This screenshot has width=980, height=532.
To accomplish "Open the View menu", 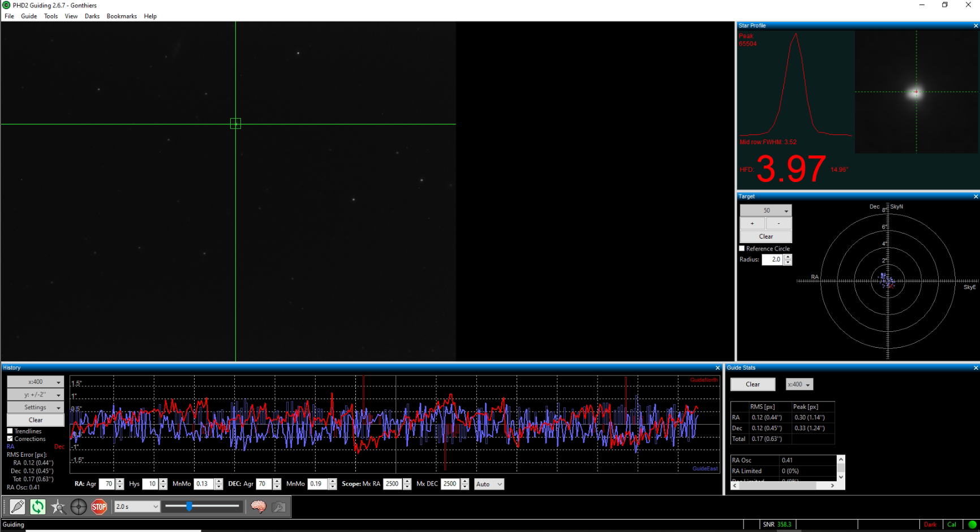I will [71, 16].
